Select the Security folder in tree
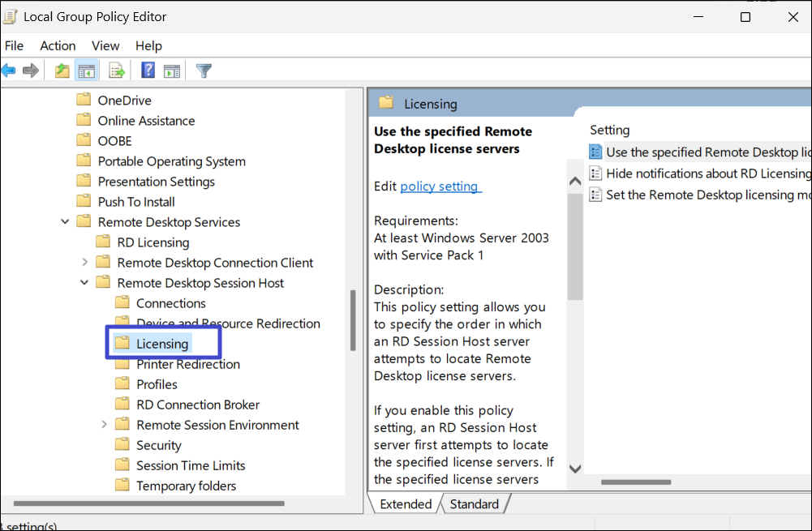 [158, 445]
